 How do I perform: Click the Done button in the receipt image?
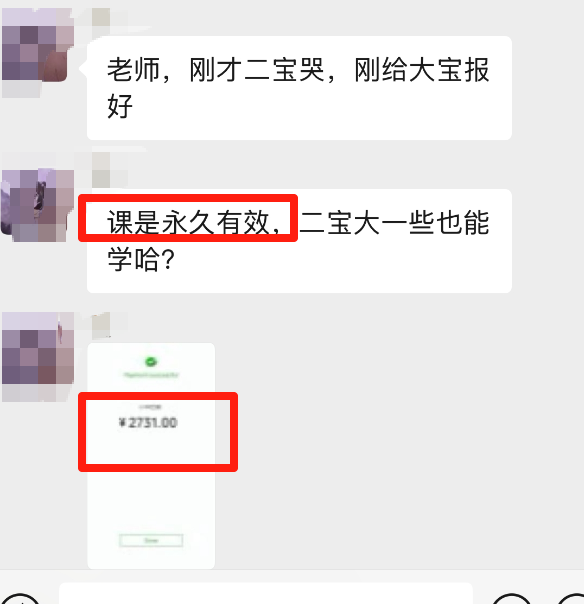(151, 540)
